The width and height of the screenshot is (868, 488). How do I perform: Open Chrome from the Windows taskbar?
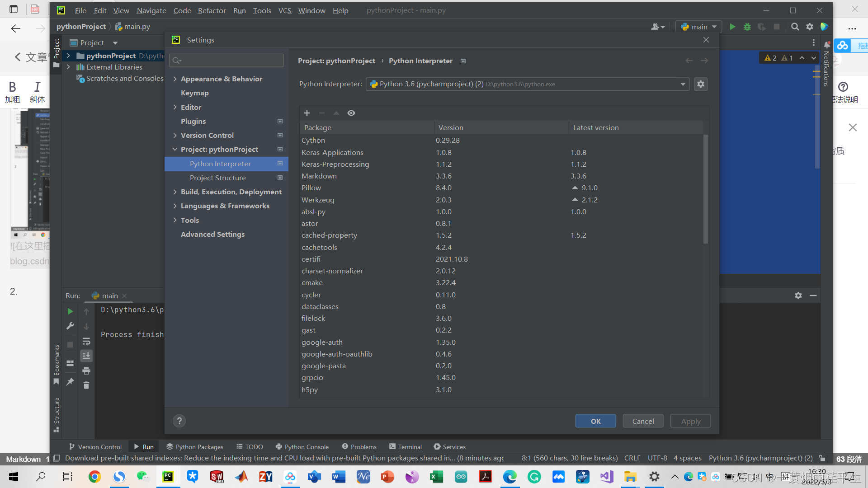click(94, 477)
